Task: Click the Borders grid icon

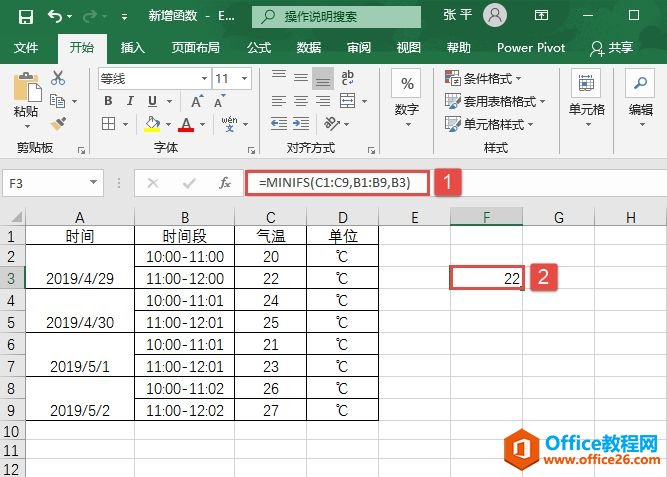Action: [x=108, y=124]
